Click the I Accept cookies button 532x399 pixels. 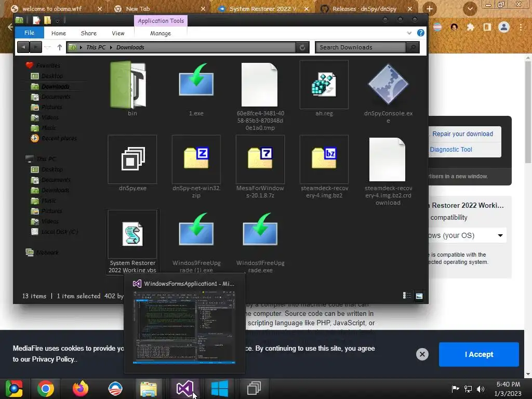coord(478,354)
